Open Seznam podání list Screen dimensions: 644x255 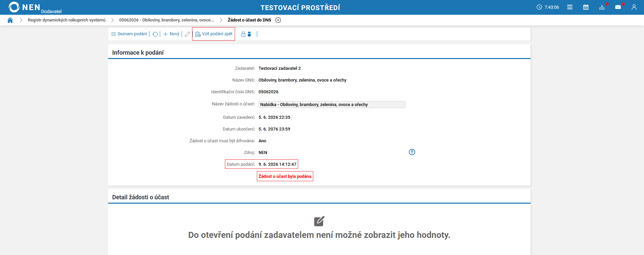click(129, 34)
